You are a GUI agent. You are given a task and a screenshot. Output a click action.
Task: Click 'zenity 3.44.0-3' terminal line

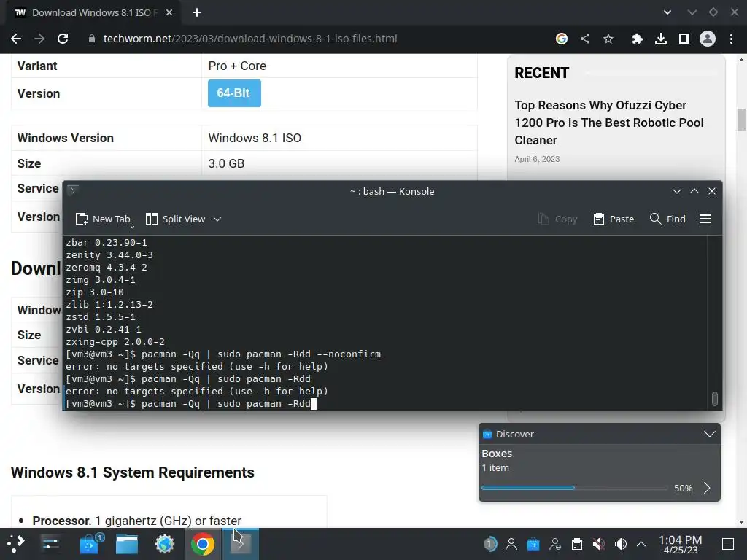[109, 254]
